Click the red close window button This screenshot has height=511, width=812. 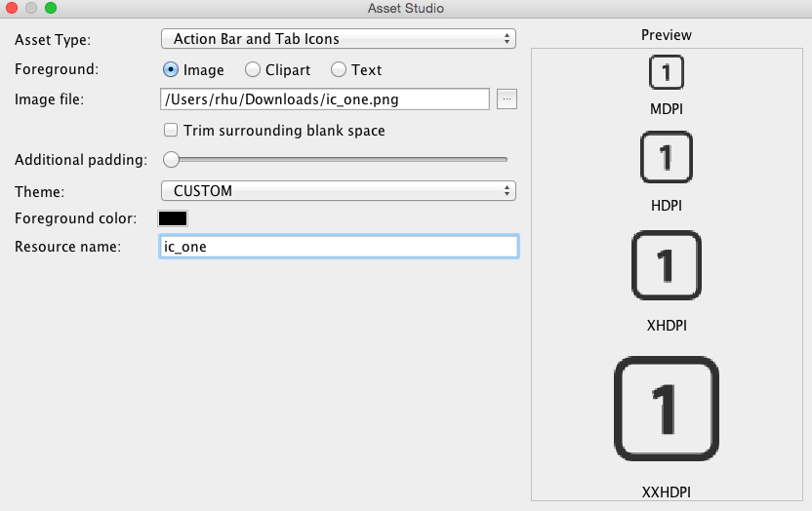point(12,8)
